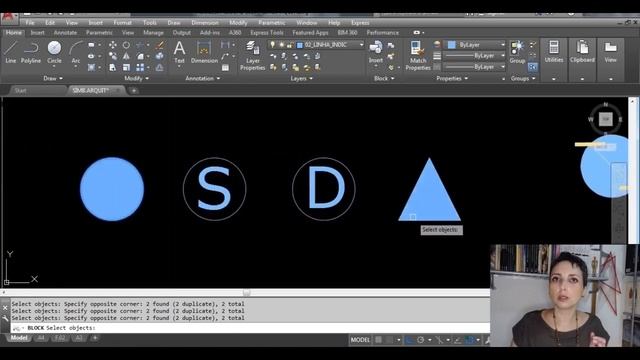Select the Polyline tool
640x360 pixels.
[31, 52]
